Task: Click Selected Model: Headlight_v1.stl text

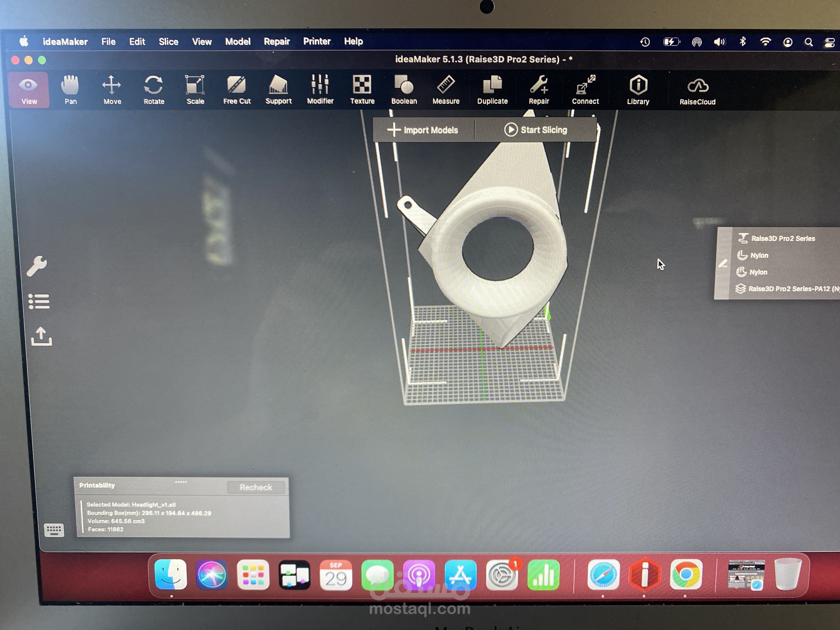Action: pos(131,505)
